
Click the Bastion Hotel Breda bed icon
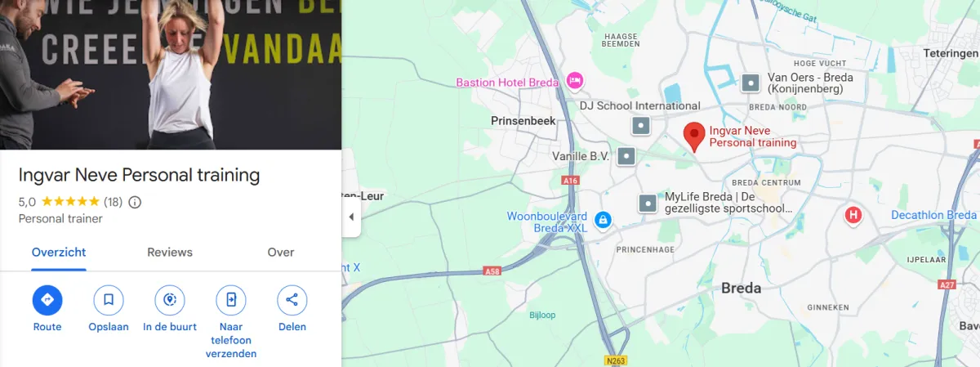click(574, 81)
